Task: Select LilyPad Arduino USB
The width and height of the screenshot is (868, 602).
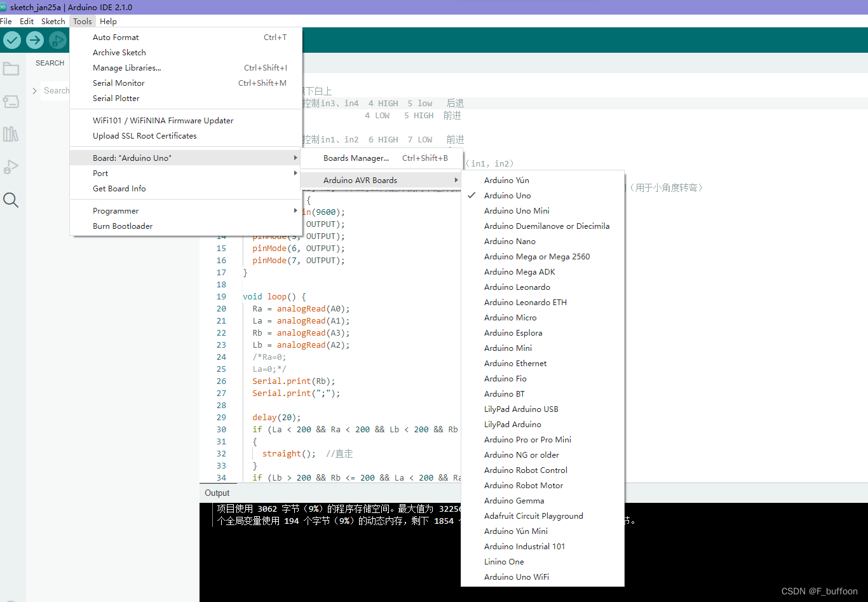Action: click(x=543, y=409)
